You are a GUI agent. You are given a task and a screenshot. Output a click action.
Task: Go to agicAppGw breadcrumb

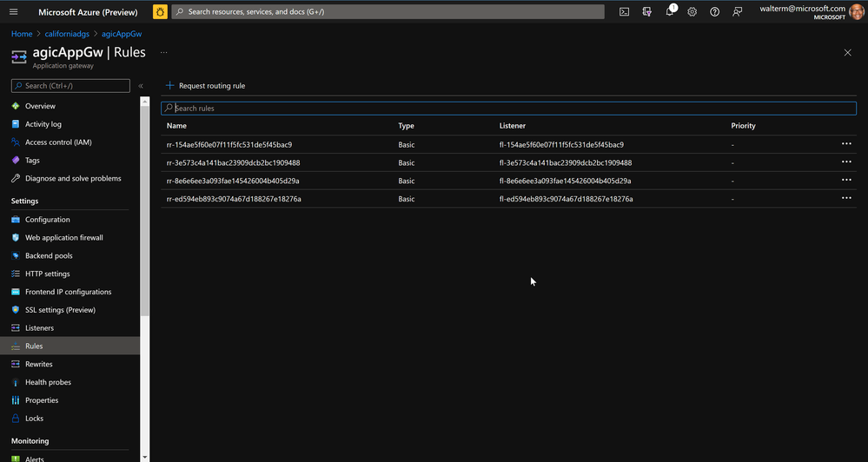[x=122, y=34]
